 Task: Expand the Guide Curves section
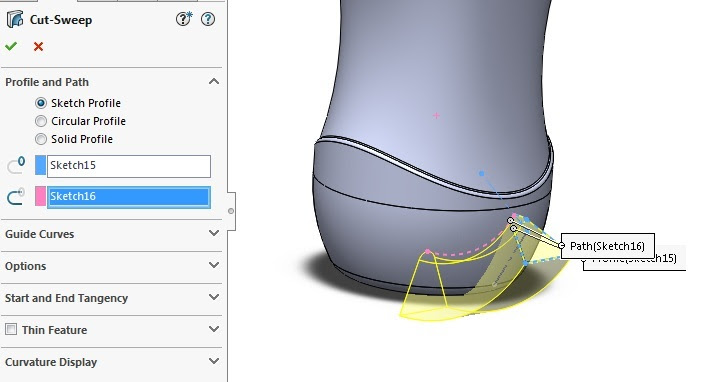[214, 233]
